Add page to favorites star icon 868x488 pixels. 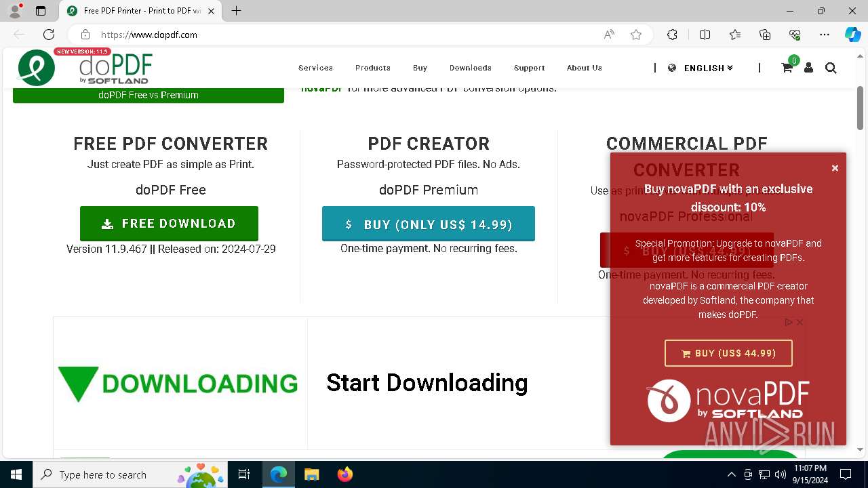tap(636, 35)
